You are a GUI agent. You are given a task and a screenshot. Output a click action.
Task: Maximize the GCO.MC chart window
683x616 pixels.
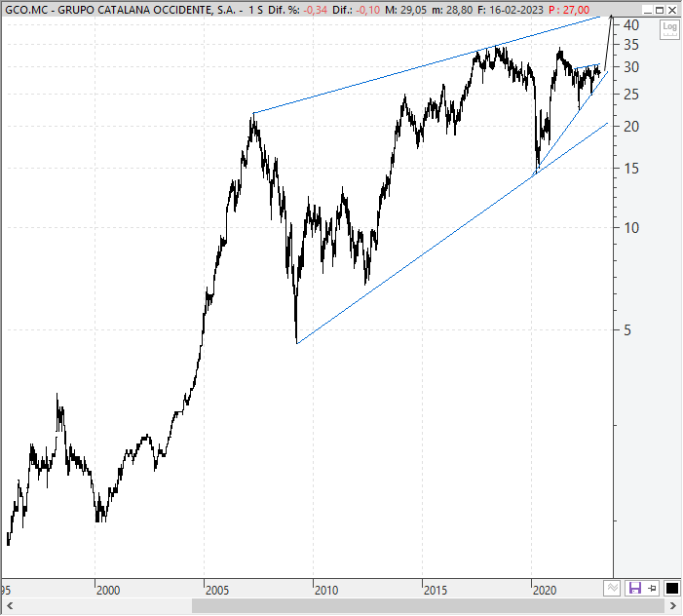(660, 10)
